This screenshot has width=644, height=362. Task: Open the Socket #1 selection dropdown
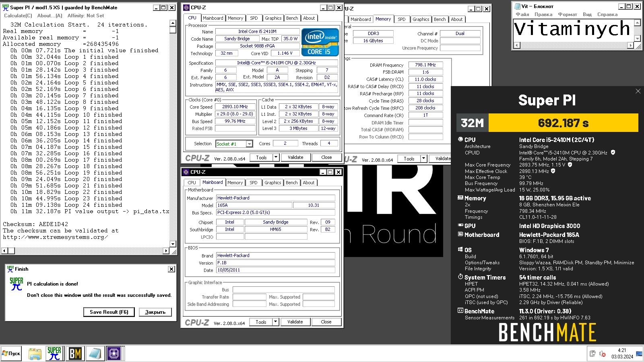tap(250, 144)
